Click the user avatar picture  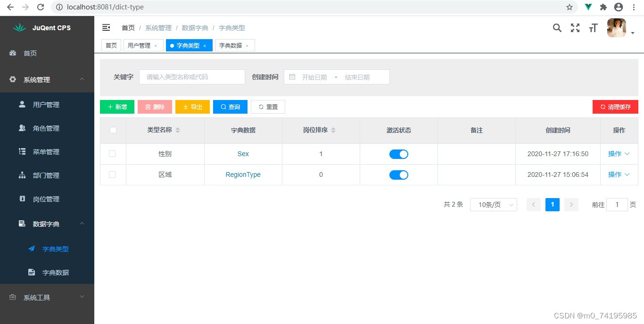tap(617, 28)
